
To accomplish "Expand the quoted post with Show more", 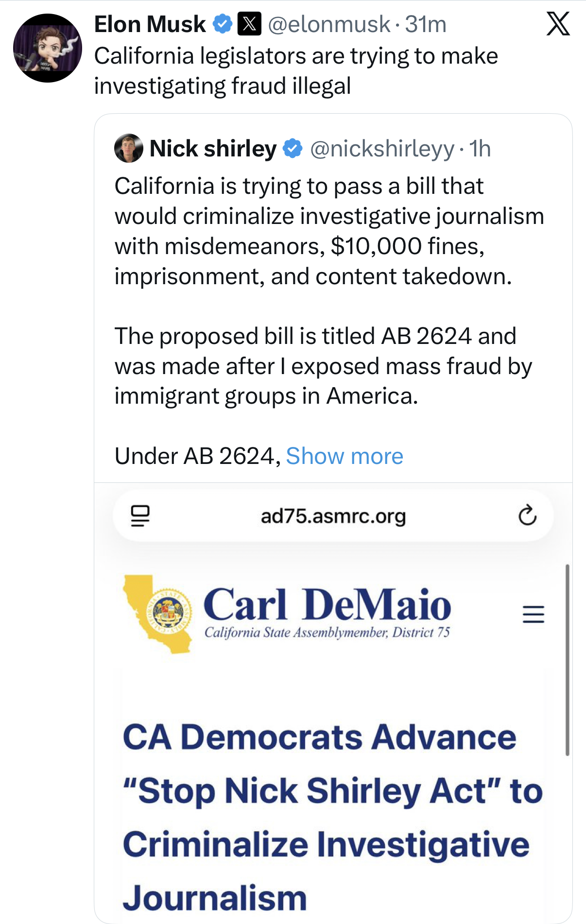I will coord(345,456).
